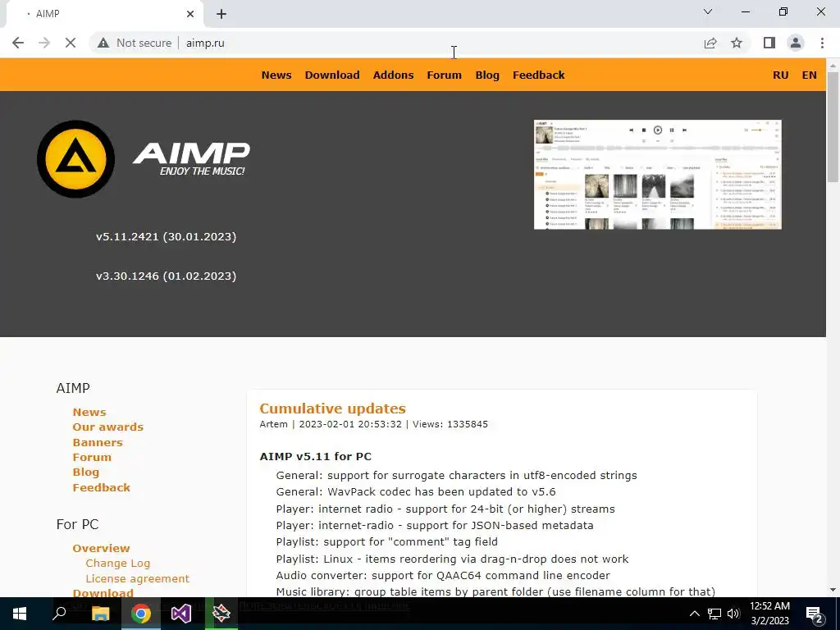
Task: Open Forum in the orange navigation bar
Action: (444, 75)
